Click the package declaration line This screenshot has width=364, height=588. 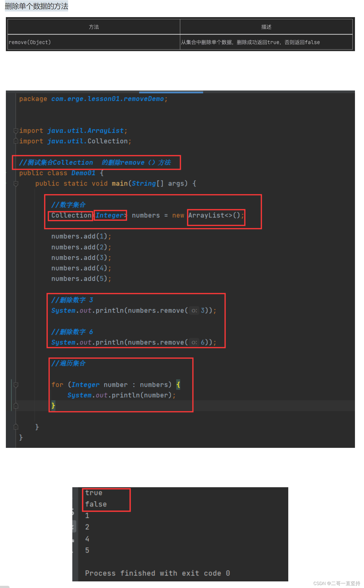(x=93, y=99)
